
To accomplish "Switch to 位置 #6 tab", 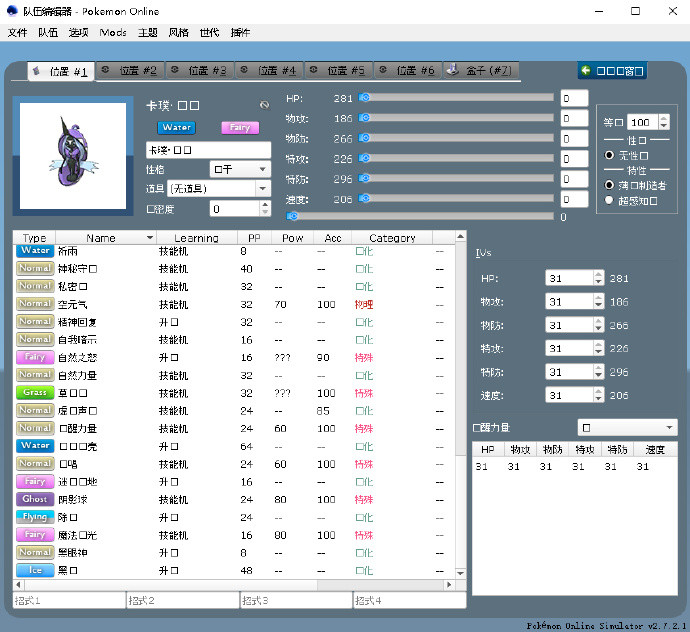I will (x=408, y=70).
